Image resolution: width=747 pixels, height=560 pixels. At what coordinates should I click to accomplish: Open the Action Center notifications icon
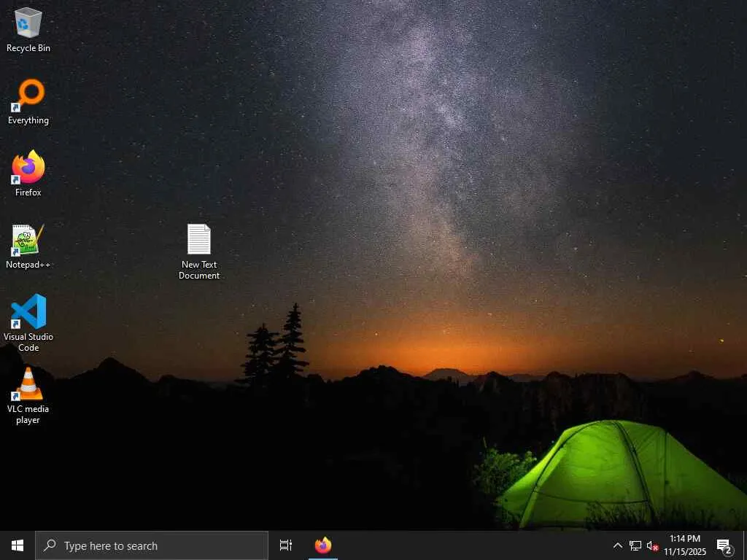724,545
